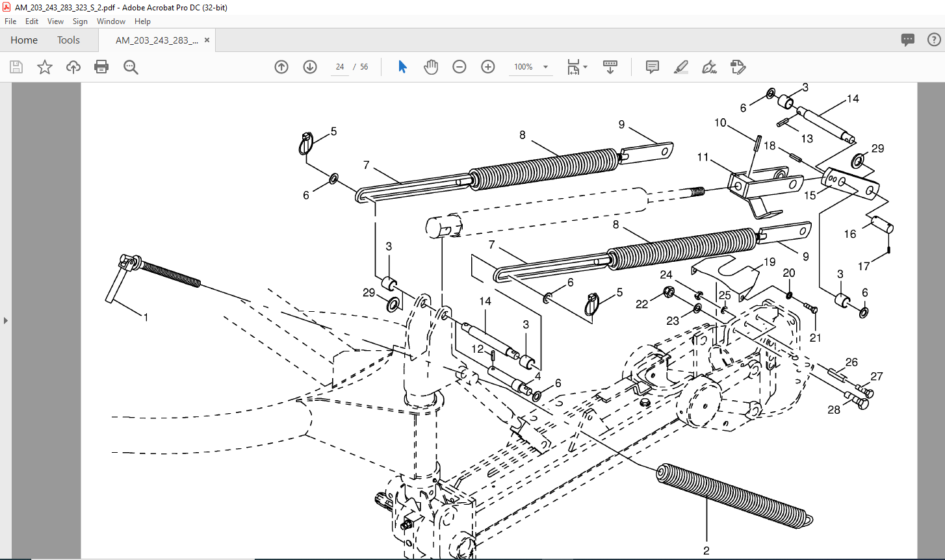Viewport: 945px width, 560px height.
Task: Expand the left navigation pane arrow
Action: pos(6,320)
